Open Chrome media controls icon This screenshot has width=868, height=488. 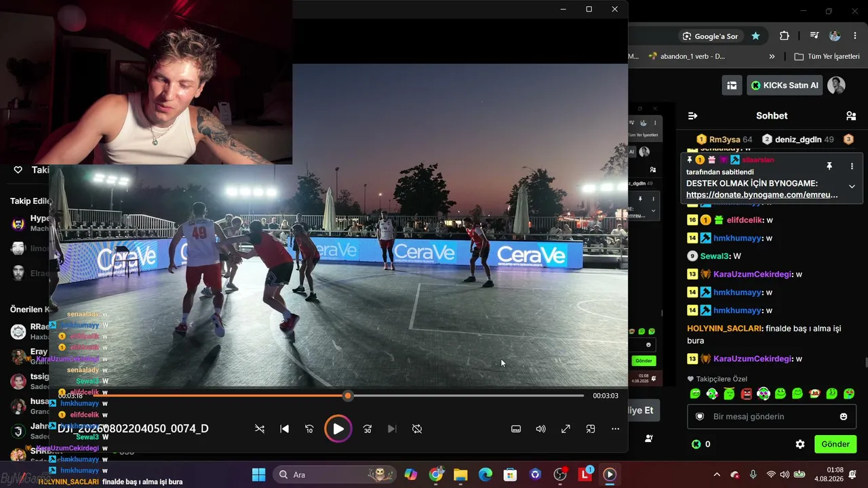(814, 36)
